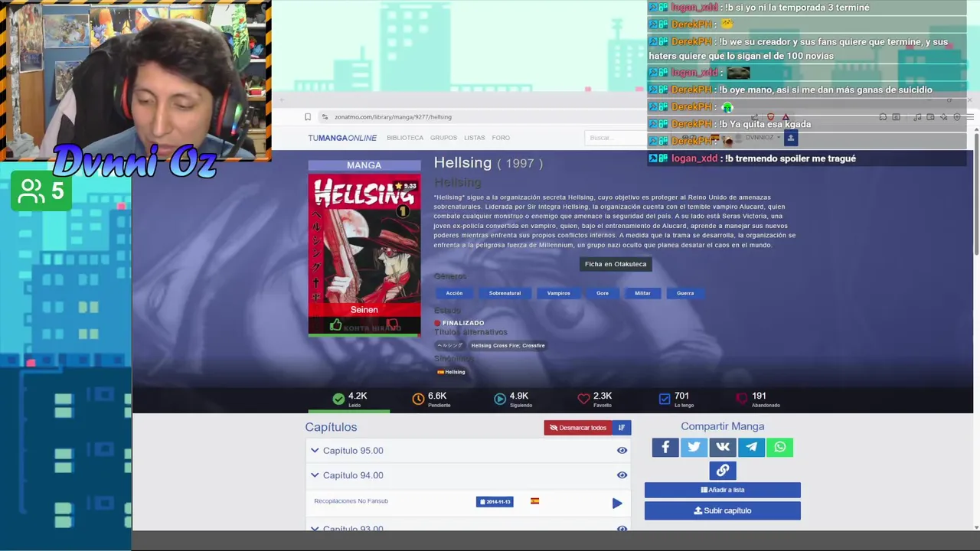
Task: Open the Recopilaciones No Fansub group link
Action: [x=351, y=501]
